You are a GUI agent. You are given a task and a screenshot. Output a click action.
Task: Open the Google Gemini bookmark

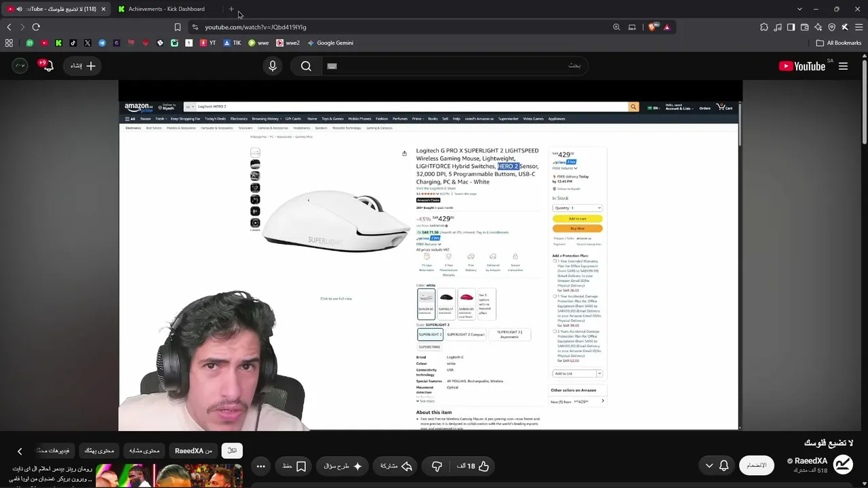coord(330,43)
